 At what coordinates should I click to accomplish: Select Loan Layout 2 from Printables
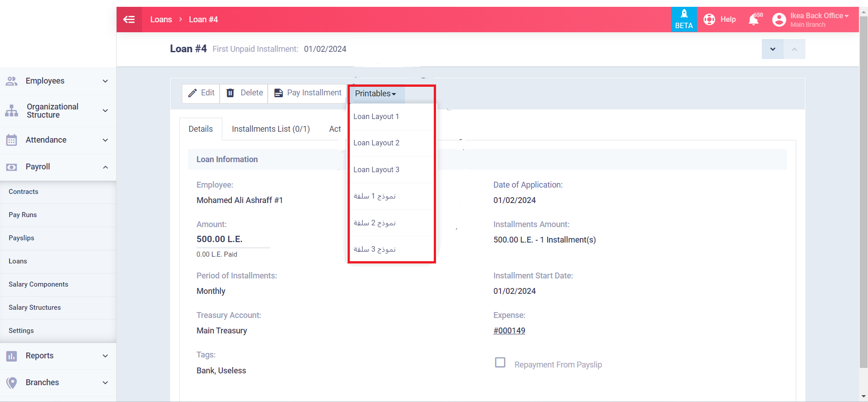[x=376, y=143]
